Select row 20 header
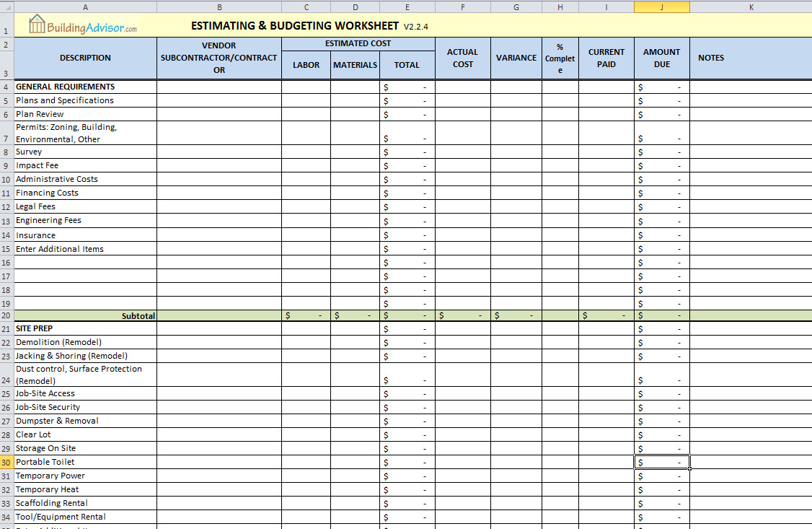This screenshot has width=812, height=529. coord(6,315)
